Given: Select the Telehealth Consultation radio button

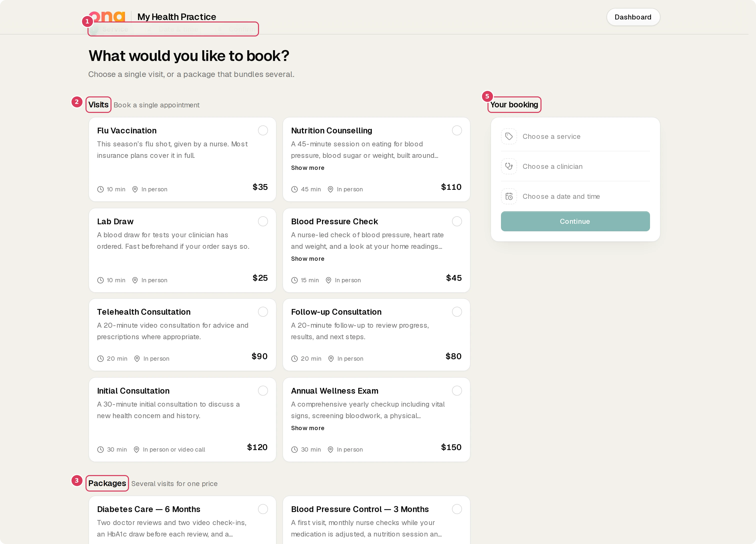Looking at the screenshot, I should (x=263, y=312).
